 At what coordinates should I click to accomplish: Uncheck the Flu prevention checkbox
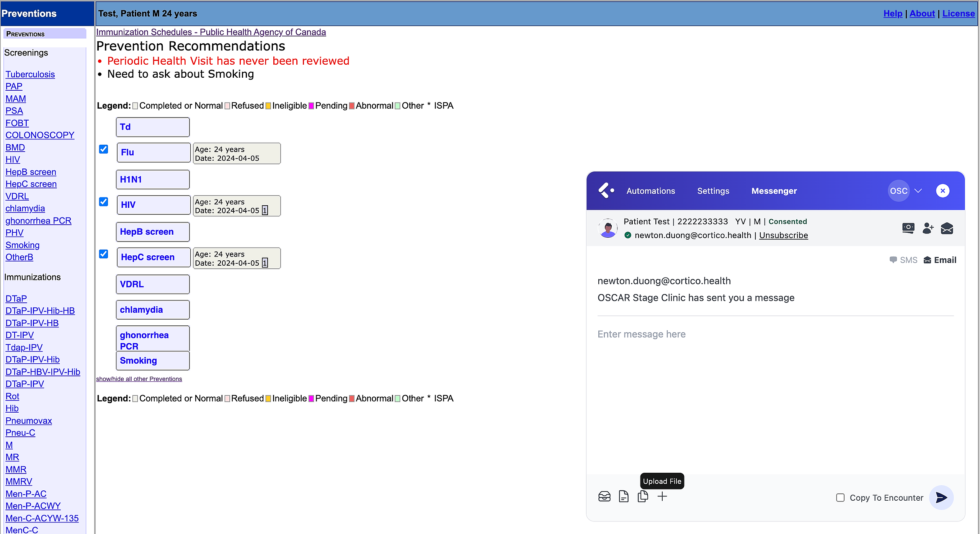click(103, 149)
